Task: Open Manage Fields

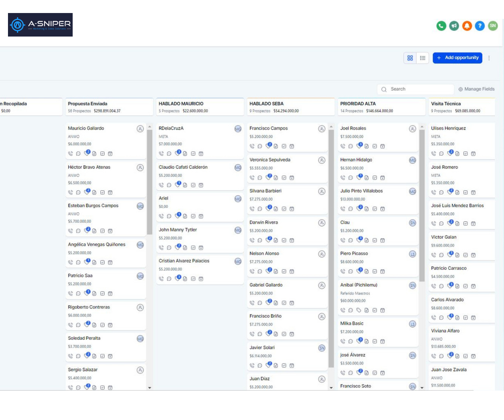Action: 476,89
